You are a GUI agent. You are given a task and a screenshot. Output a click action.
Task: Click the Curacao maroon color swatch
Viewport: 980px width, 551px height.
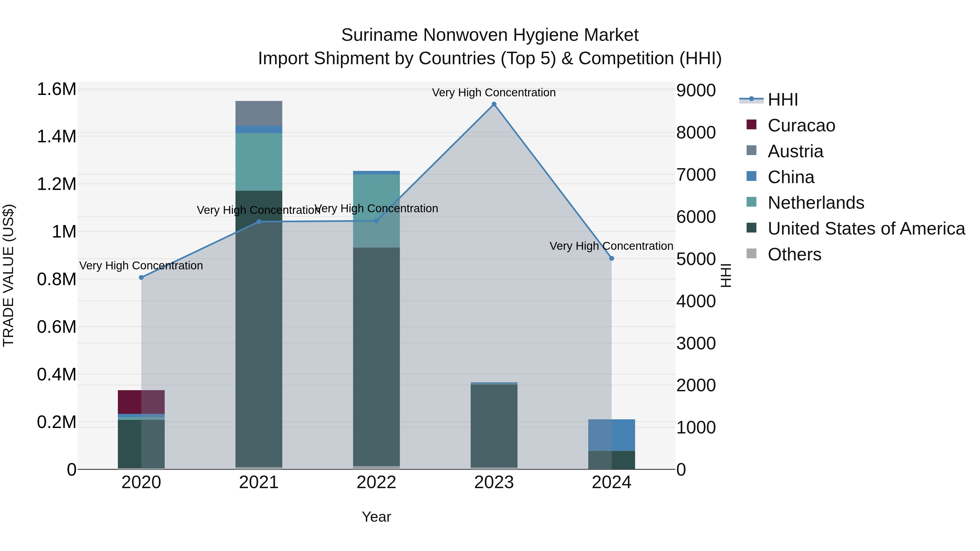pos(751,124)
